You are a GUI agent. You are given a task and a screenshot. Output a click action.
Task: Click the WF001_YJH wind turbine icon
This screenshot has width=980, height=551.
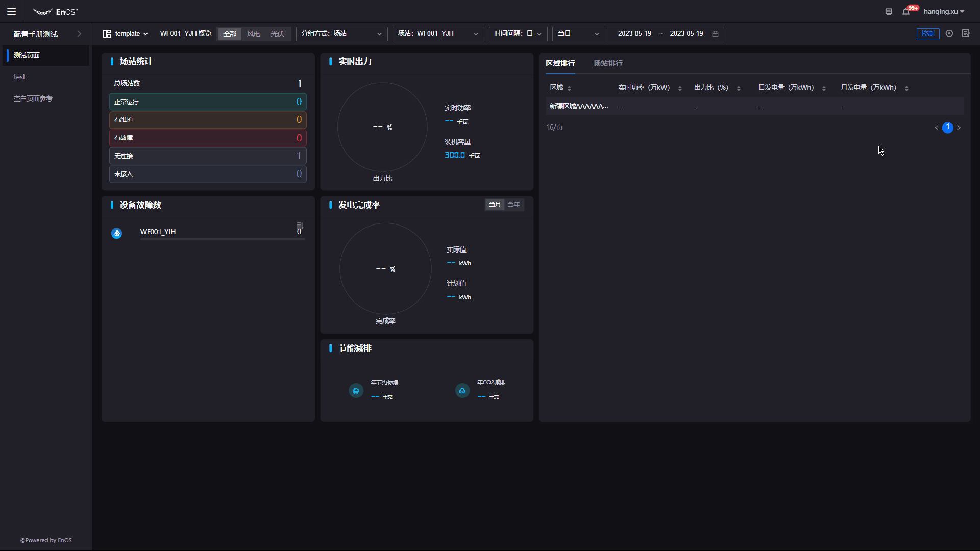coord(117,233)
